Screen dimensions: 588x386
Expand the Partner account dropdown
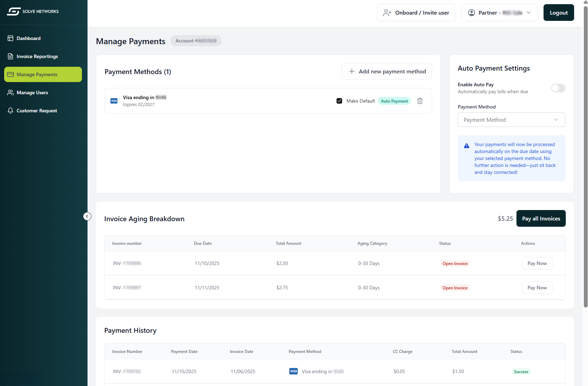tap(499, 13)
